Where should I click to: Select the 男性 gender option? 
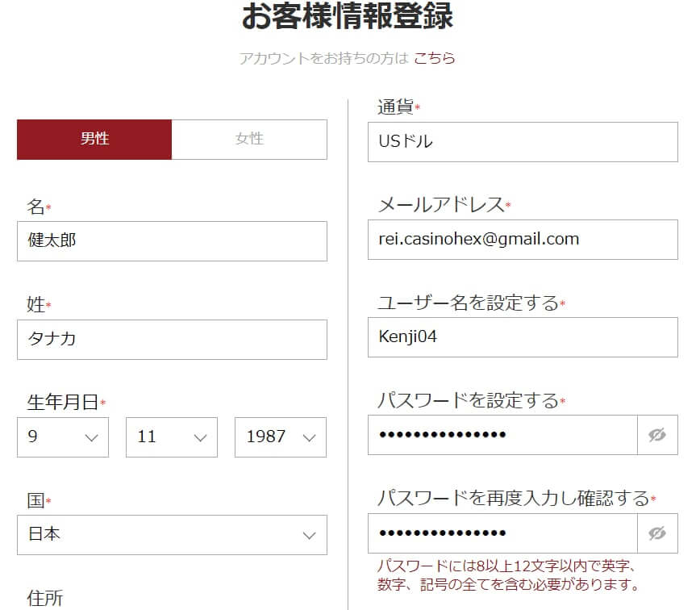(94, 140)
